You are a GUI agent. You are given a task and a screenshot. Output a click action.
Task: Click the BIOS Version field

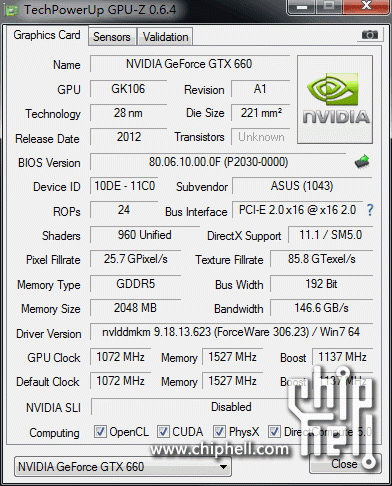tap(218, 162)
